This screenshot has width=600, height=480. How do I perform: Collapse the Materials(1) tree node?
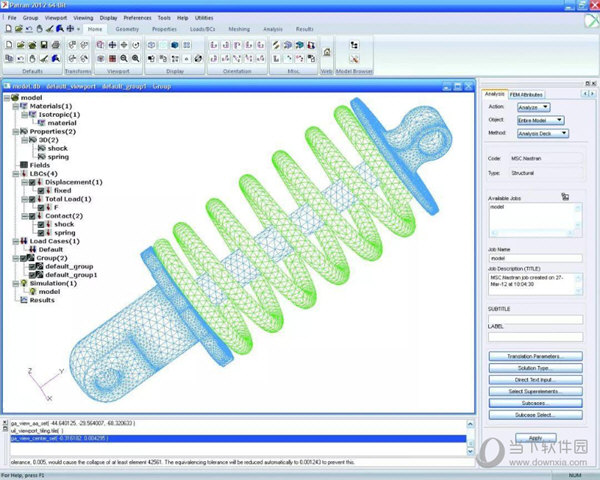tap(15, 106)
